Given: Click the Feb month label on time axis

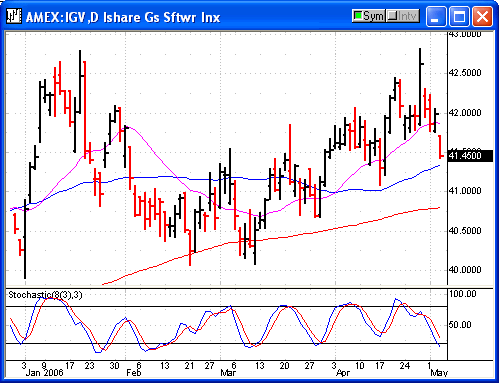Looking at the screenshot, I should (x=134, y=373).
